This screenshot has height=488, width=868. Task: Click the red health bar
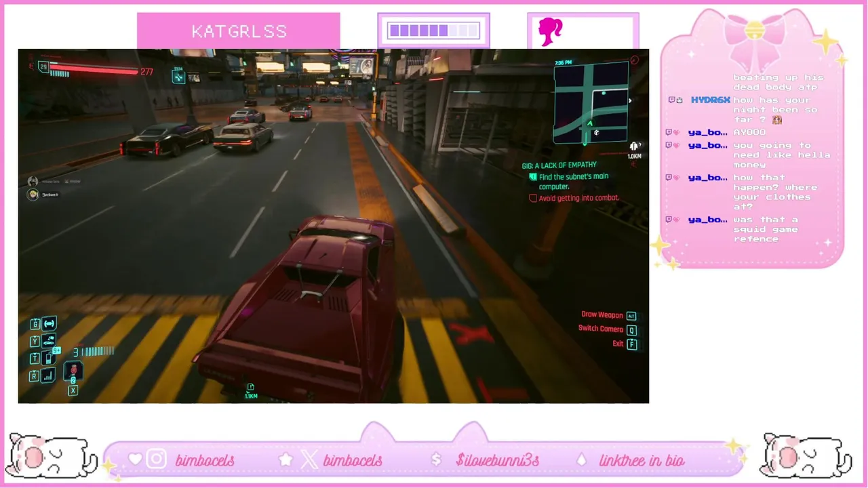[94, 68]
